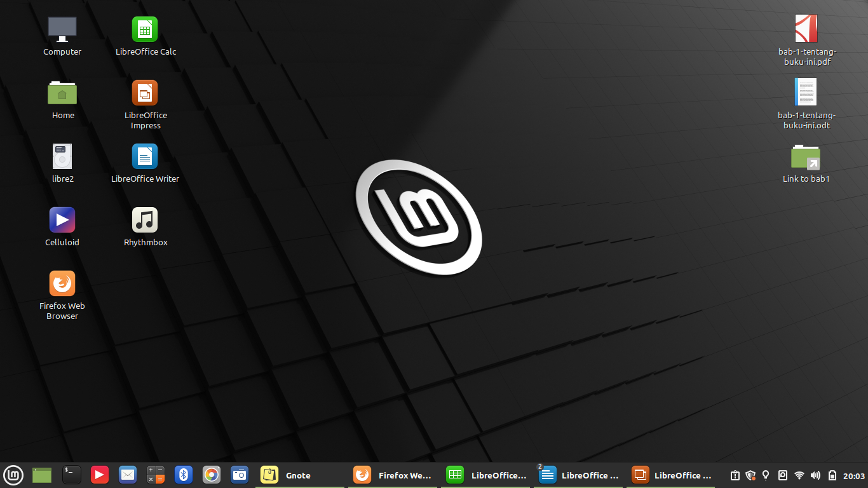
Task: Switch to LibreOffice Impress taskbar window
Action: (672, 475)
